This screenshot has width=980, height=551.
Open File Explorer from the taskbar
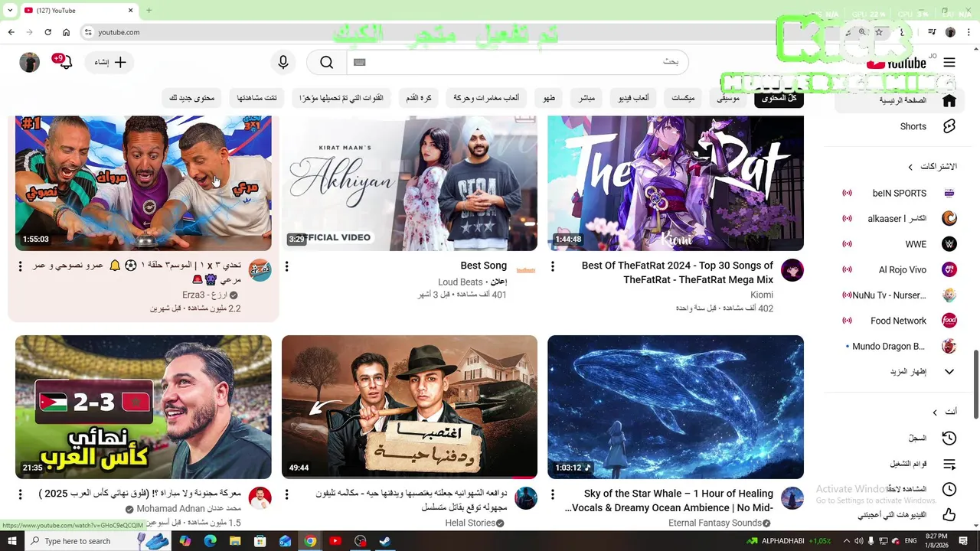point(235,541)
